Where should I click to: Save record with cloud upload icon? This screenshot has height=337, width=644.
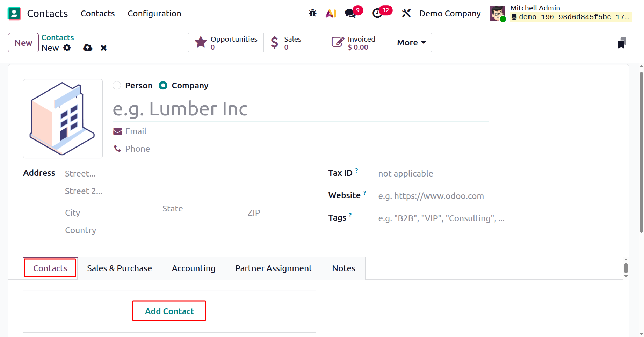click(x=88, y=48)
